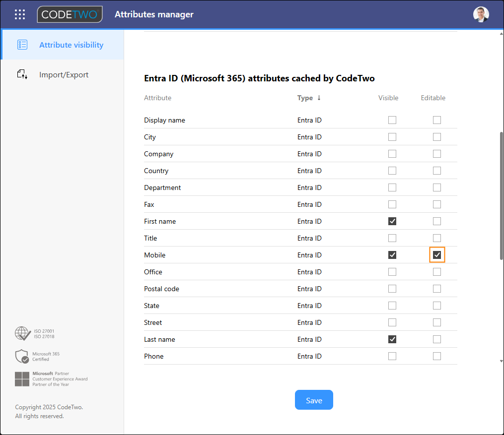
Task: Click the Import/Export file icon
Action: point(22,75)
